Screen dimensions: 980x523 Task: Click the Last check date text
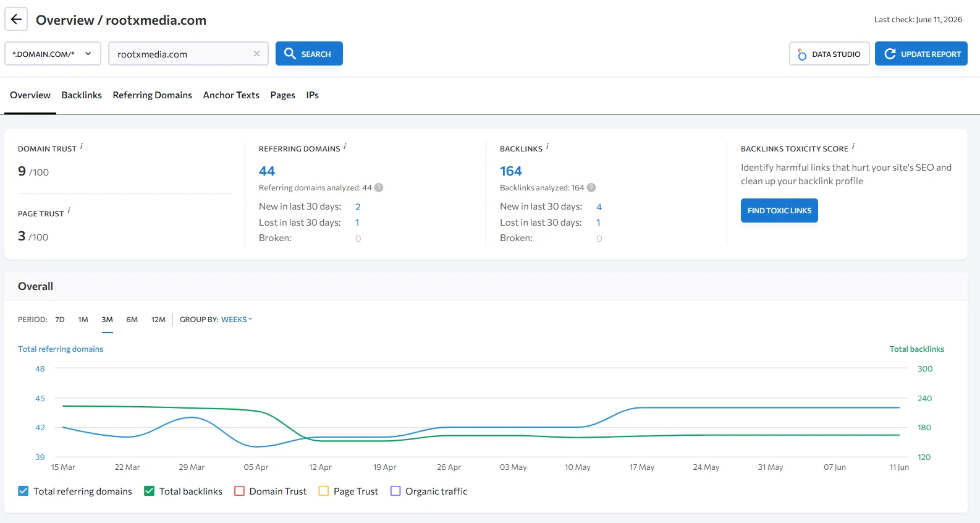click(918, 20)
